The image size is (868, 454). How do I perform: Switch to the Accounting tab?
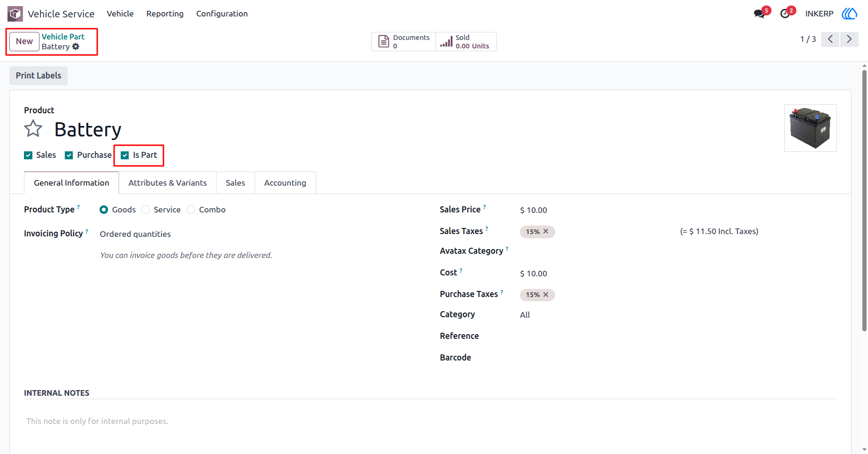[x=285, y=183]
